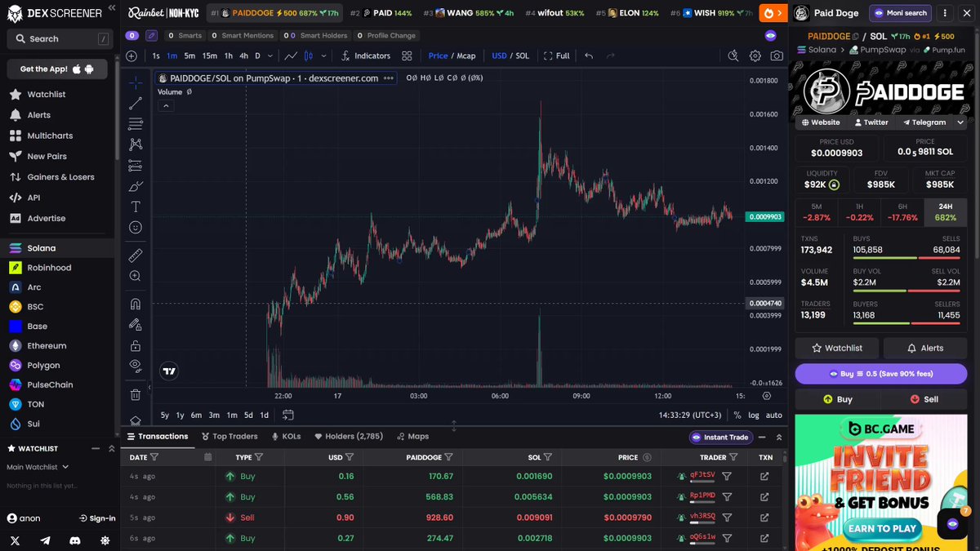The height and width of the screenshot is (551, 980).
Task: Select the 5d date range
Action: click(248, 415)
